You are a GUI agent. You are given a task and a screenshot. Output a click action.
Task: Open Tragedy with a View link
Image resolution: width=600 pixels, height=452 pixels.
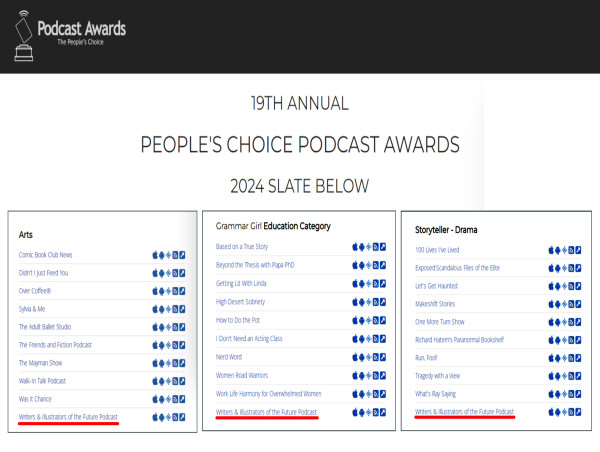click(437, 376)
